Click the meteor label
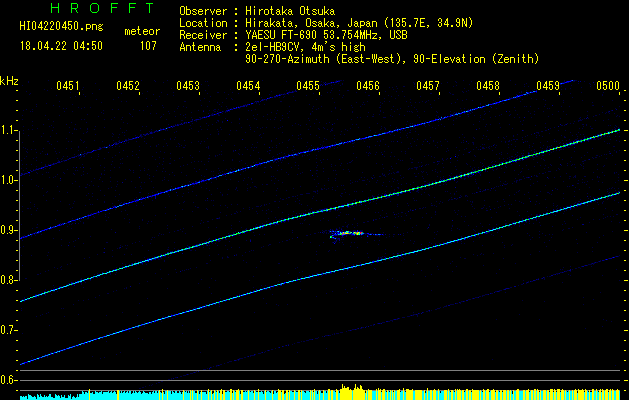The image size is (629, 400). pyautogui.click(x=142, y=31)
